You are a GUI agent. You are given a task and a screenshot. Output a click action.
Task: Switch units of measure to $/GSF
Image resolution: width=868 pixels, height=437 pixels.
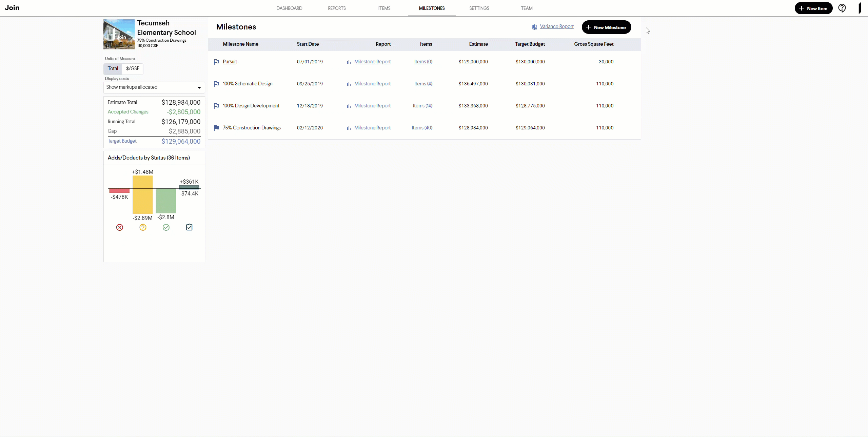133,69
